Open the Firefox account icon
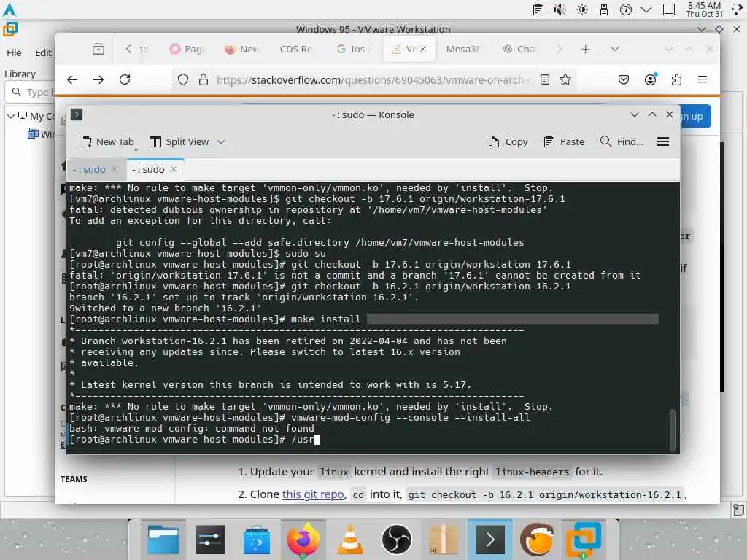747x560 pixels. [650, 79]
